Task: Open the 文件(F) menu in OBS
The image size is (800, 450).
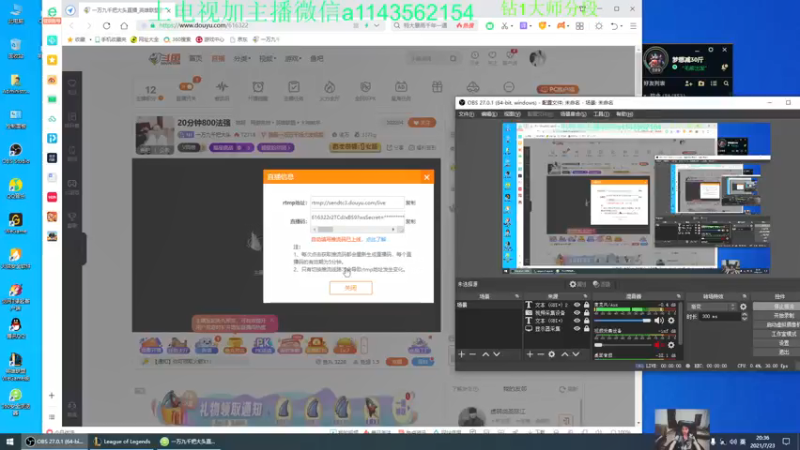Action: 466,114
